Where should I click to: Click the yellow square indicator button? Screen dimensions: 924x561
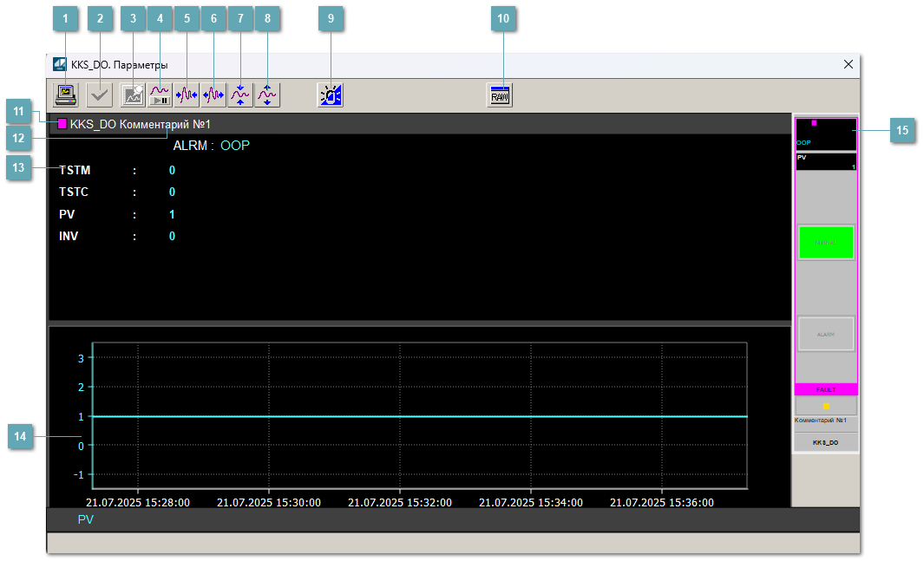(826, 406)
